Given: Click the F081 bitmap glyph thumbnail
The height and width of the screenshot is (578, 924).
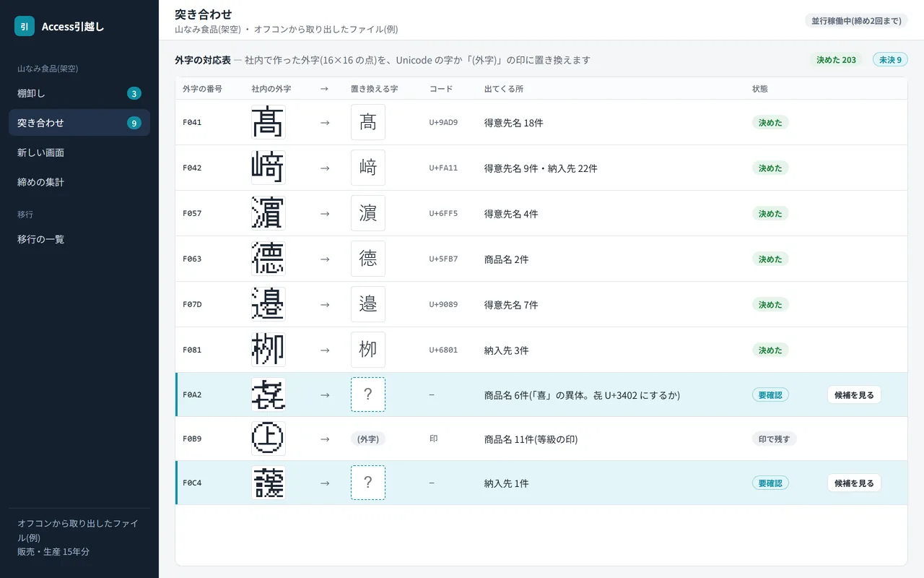Looking at the screenshot, I should 269,350.
